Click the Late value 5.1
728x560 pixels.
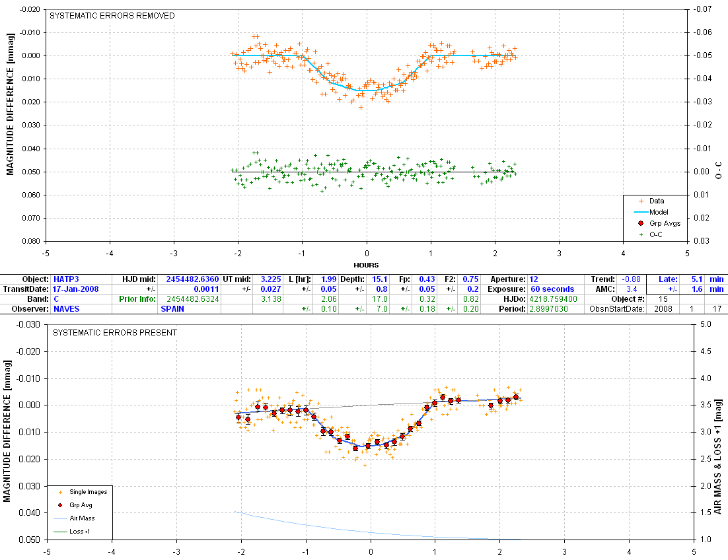coord(697,279)
